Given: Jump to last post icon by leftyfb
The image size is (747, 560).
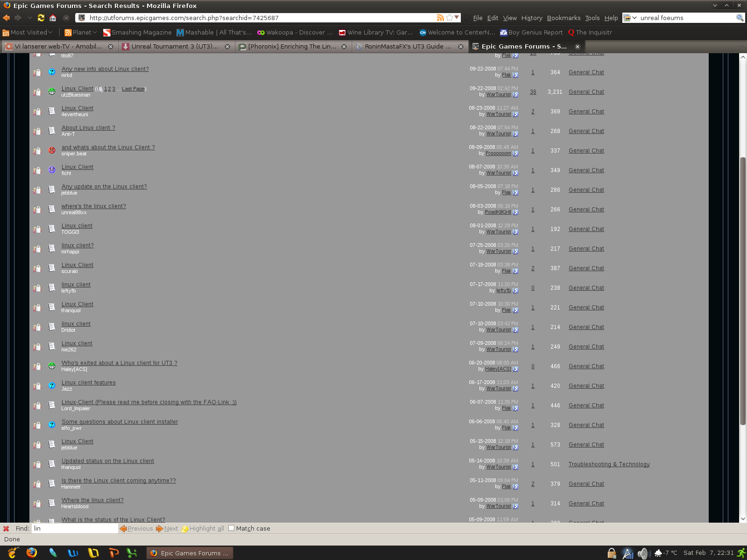Looking at the screenshot, I should point(515,291).
